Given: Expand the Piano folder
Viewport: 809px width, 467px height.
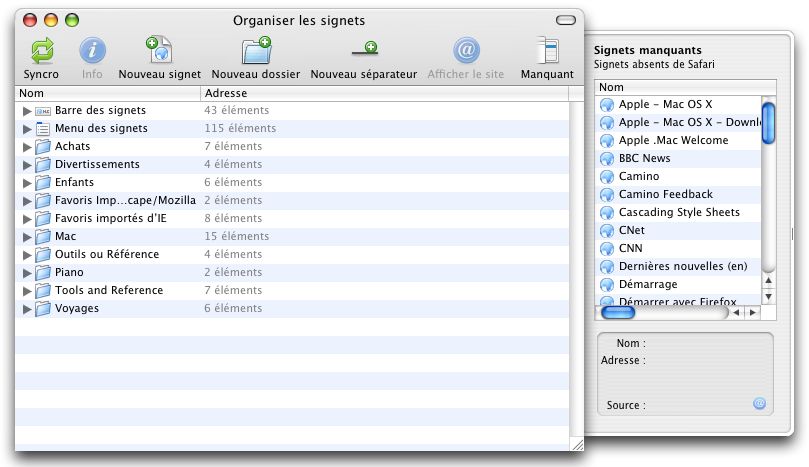Looking at the screenshot, I should [x=27, y=273].
